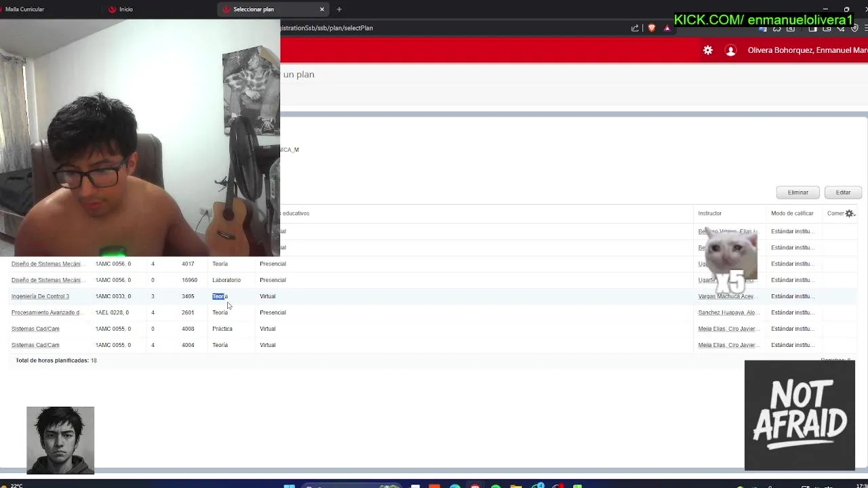Image resolution: width=868 pixels, height=488 pixels.
Task: Switch to the Inicio tab
Action: tap(126, 9)
